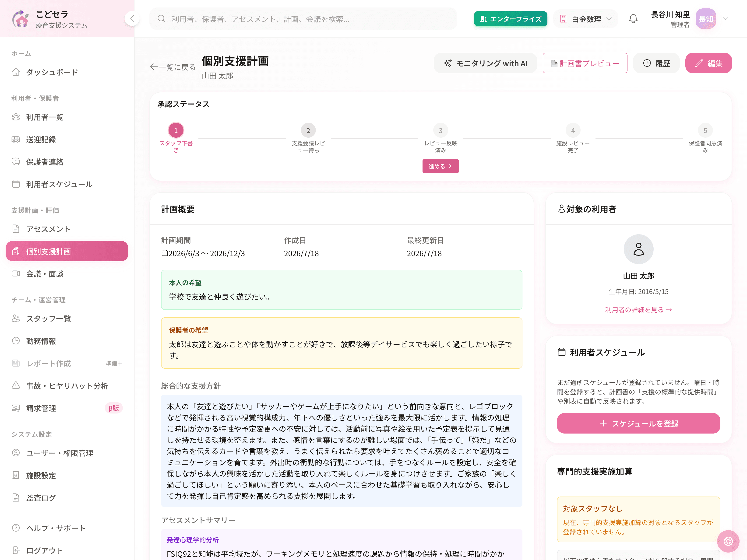Click the こどセラ logo icon
This screenshot has height=560, width=747.
click(21, 19)
